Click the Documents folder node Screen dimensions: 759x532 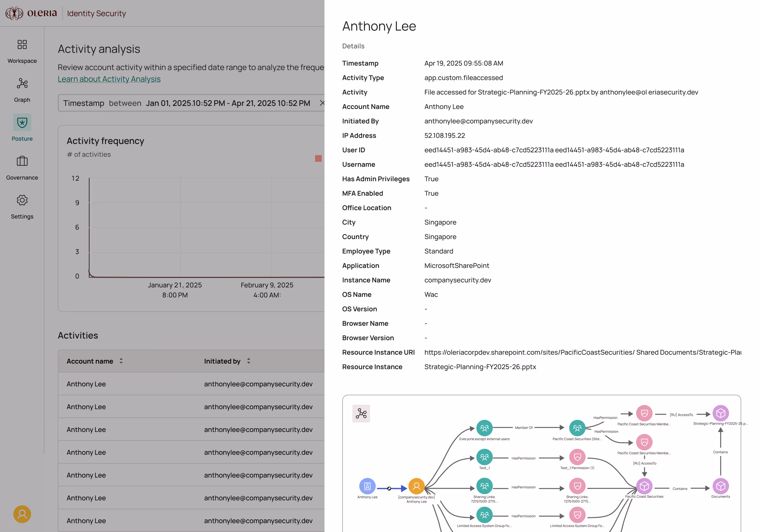720,486
